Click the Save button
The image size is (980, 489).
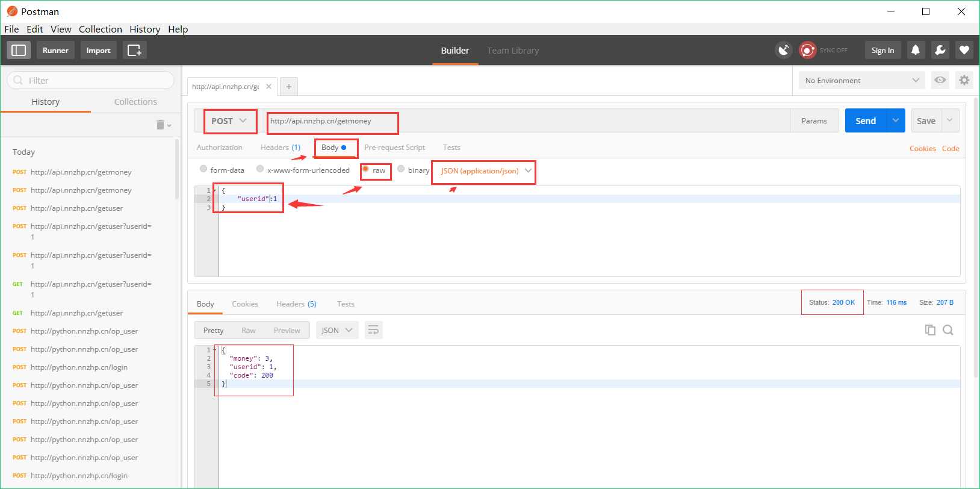(x=926, y=120)
